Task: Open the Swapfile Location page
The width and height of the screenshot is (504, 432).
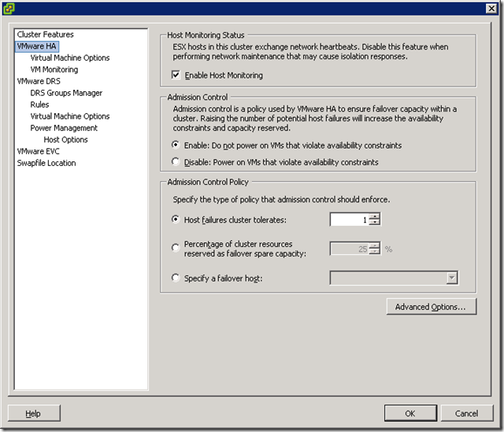Action: 46,163
